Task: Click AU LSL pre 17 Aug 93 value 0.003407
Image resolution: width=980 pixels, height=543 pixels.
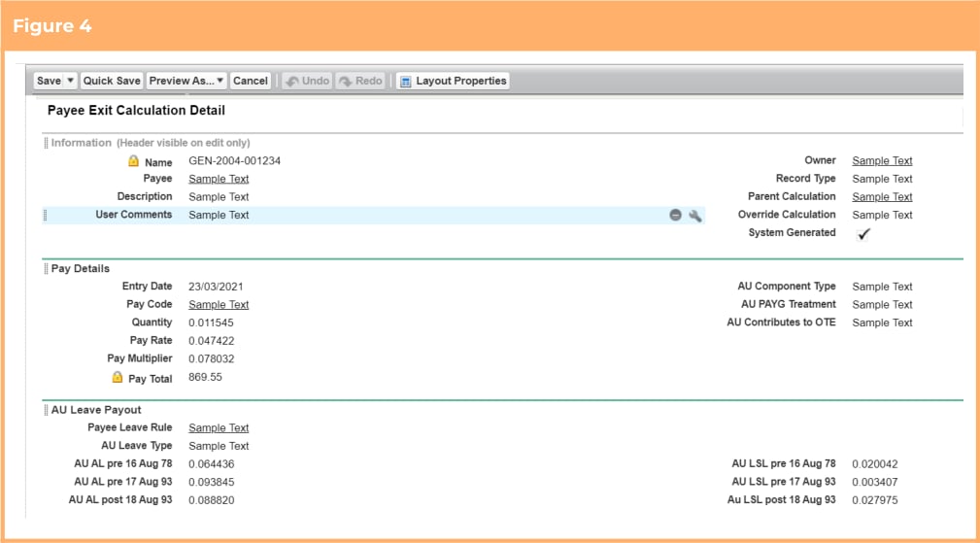Action: (x=875, y=483)
